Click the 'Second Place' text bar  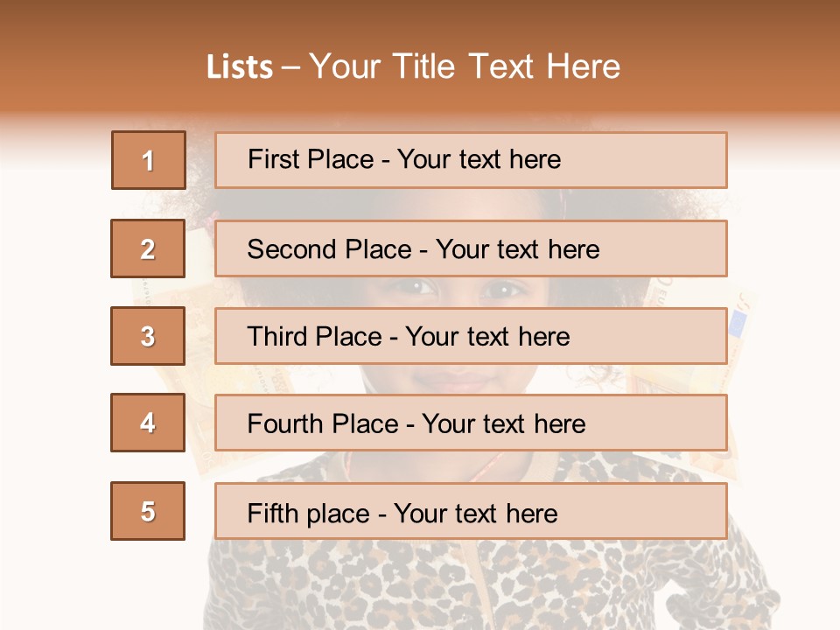[x=471, y=248]
